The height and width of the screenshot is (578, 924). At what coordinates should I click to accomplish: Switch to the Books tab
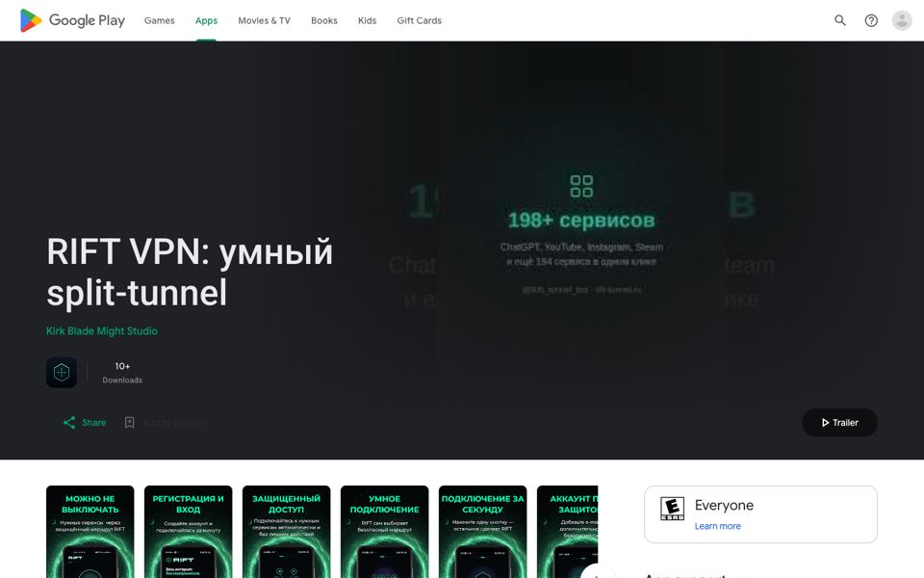pos(324,20)
